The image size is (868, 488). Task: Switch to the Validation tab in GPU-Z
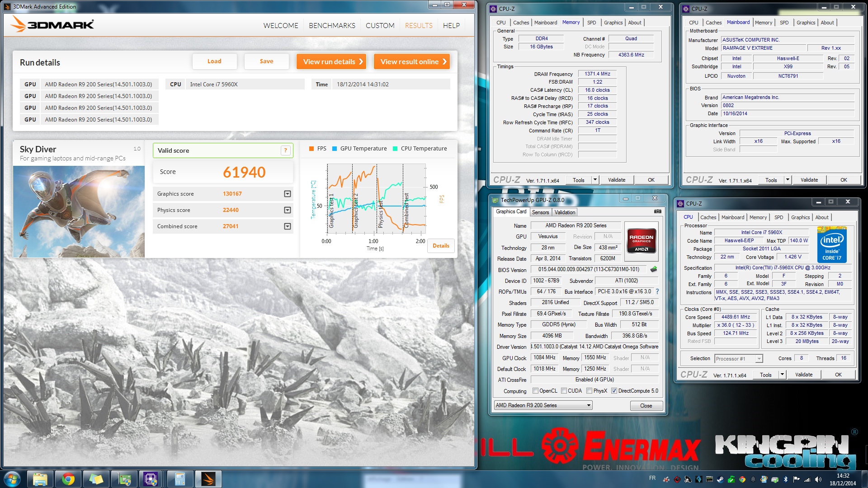(565, 212)
